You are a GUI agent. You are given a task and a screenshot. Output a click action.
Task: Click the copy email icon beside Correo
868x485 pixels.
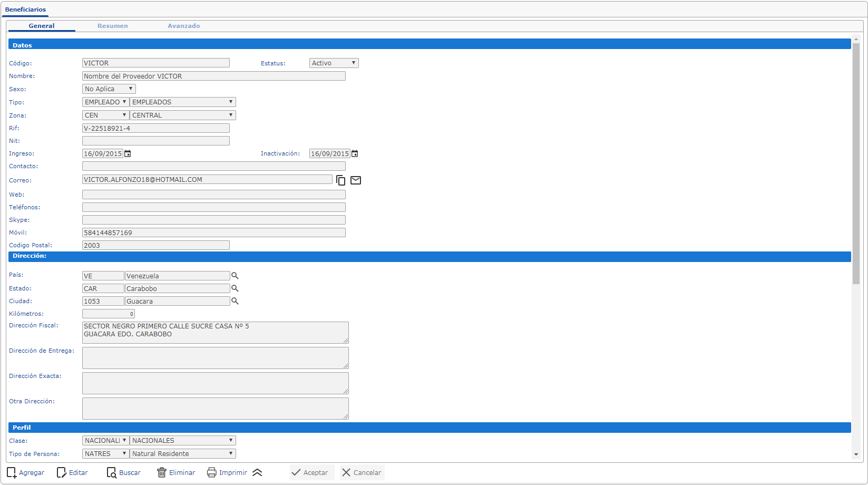[x=341, y=180]
